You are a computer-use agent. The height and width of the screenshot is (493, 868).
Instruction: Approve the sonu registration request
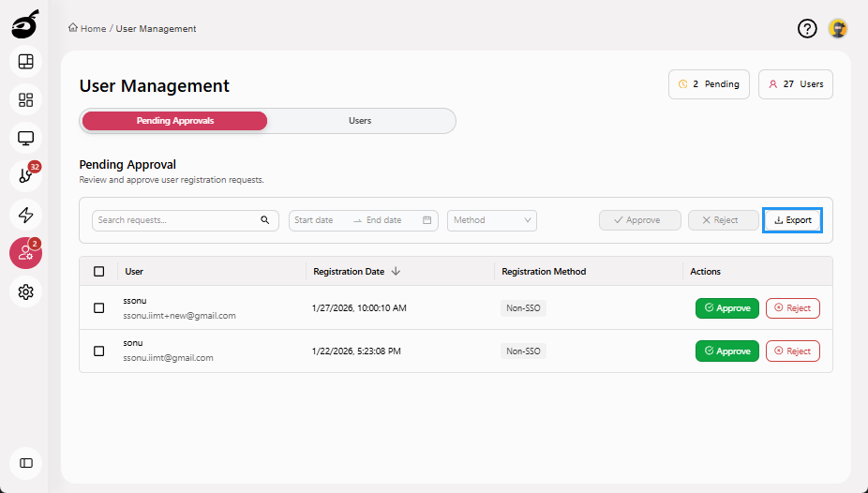(x=726, y=351)
